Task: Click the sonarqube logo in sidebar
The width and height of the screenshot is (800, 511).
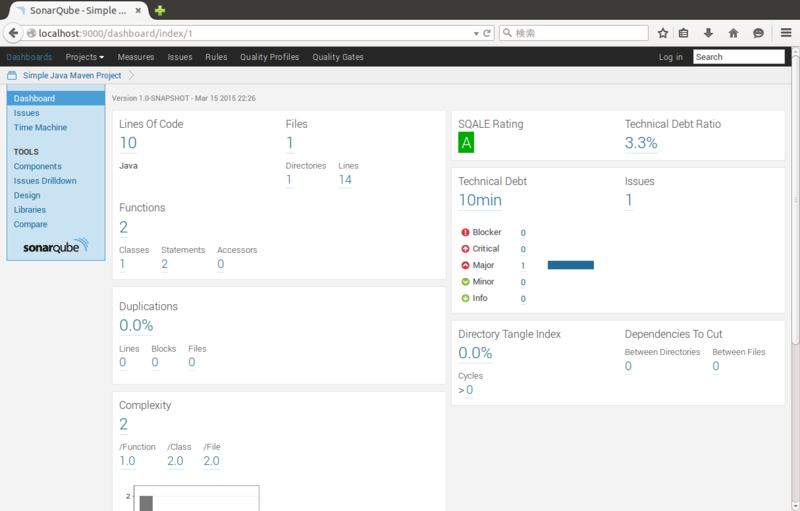Action: tap(56, 246)
